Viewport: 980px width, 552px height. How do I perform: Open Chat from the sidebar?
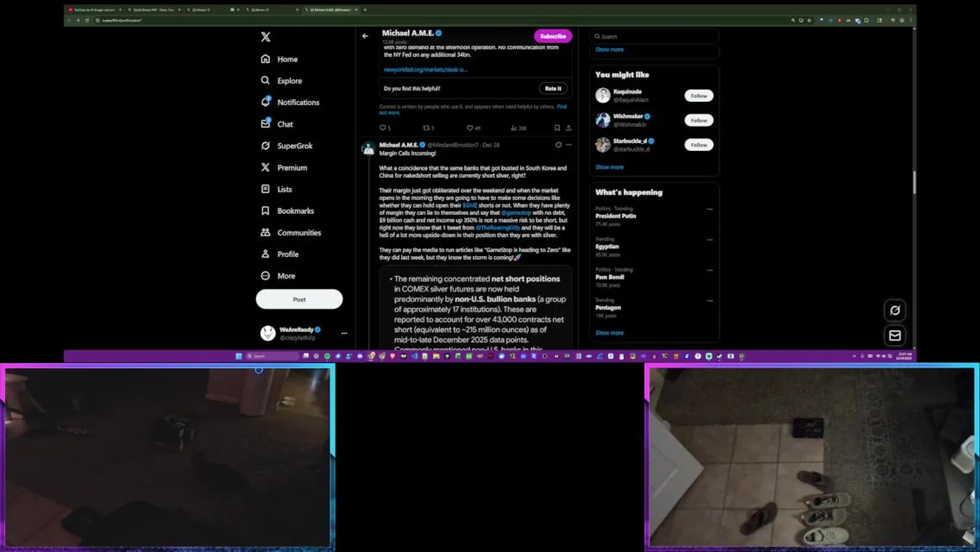coord(277,123)
